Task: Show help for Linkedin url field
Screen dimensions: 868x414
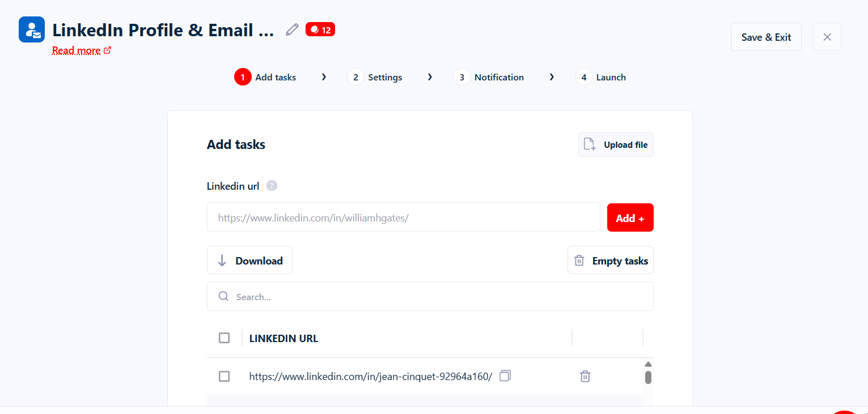Action: pos(272,186)
